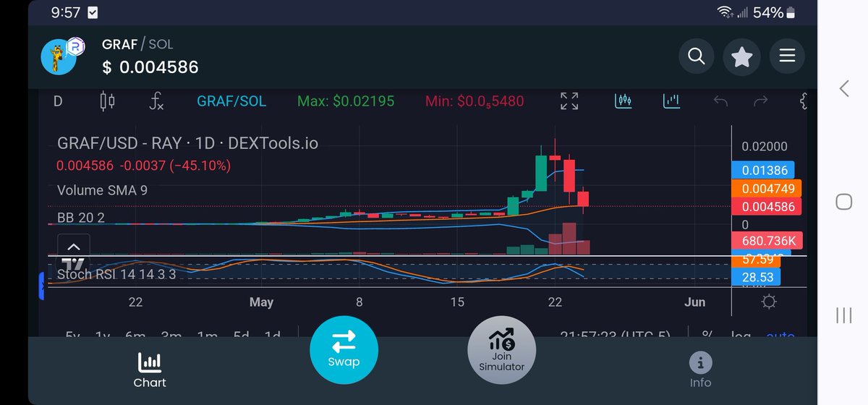
Task: Click the -45.10% change text
Action: [x=200, y=166]
